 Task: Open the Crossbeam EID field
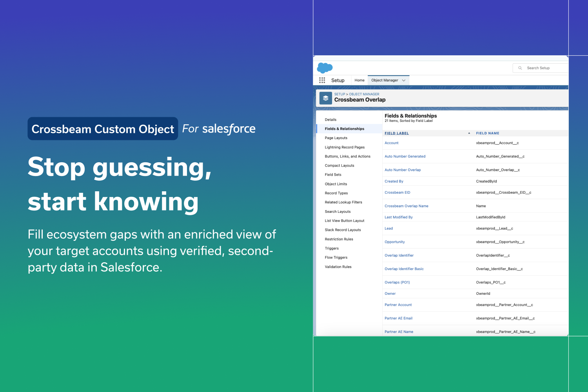point(397,192)
